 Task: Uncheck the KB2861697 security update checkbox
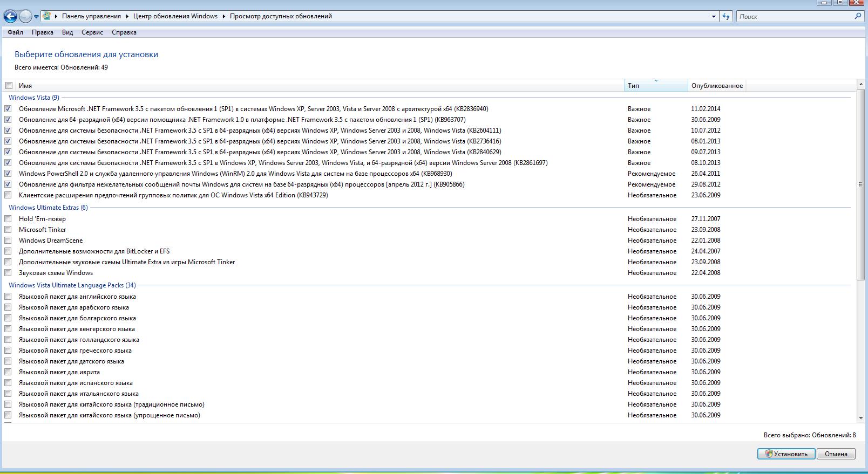8,163
